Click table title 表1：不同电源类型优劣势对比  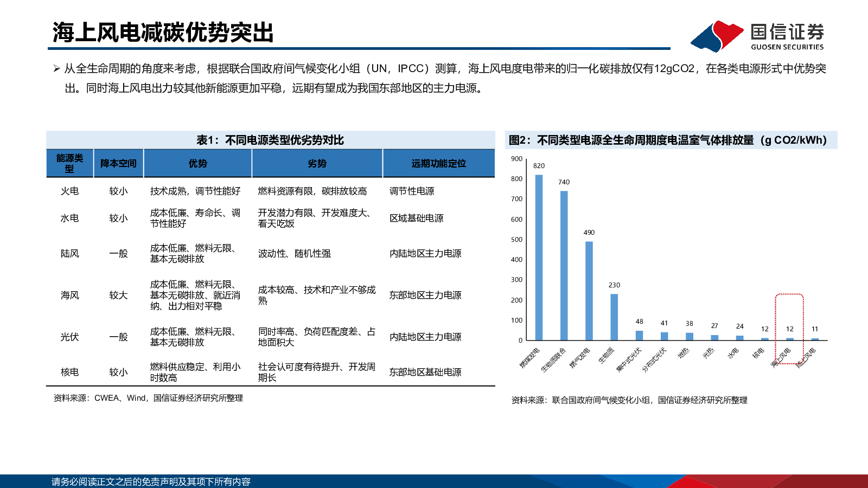pyautogui.click(x=270, y=140)
